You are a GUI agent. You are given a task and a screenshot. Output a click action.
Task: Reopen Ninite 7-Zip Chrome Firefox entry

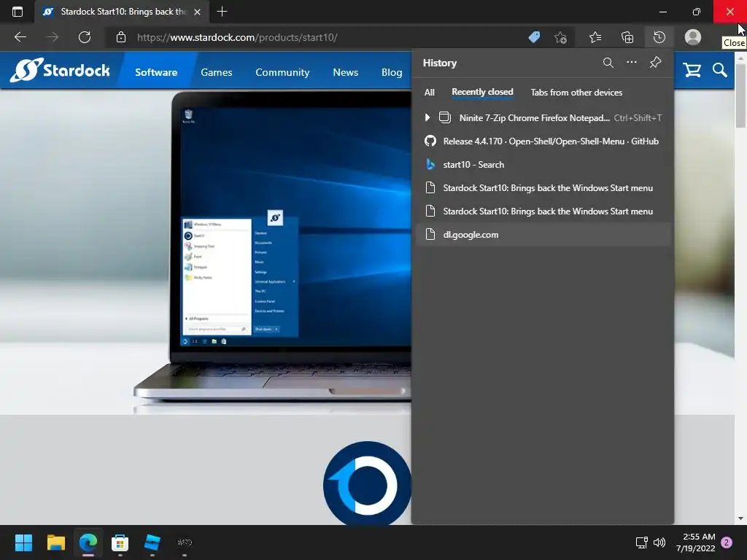tap(543, 117)
